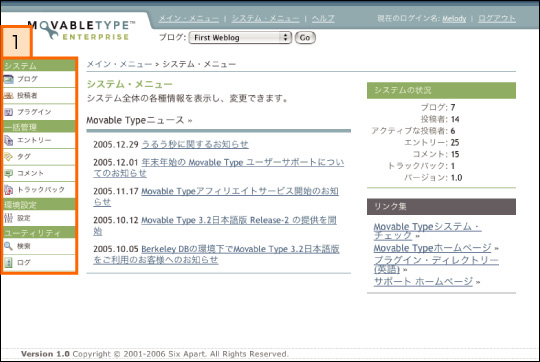Image resolution: width=540 pixels, height=362 pixels.
Task: Click the Movable Type Enterprise logo
Action: [x=81, y=30]
